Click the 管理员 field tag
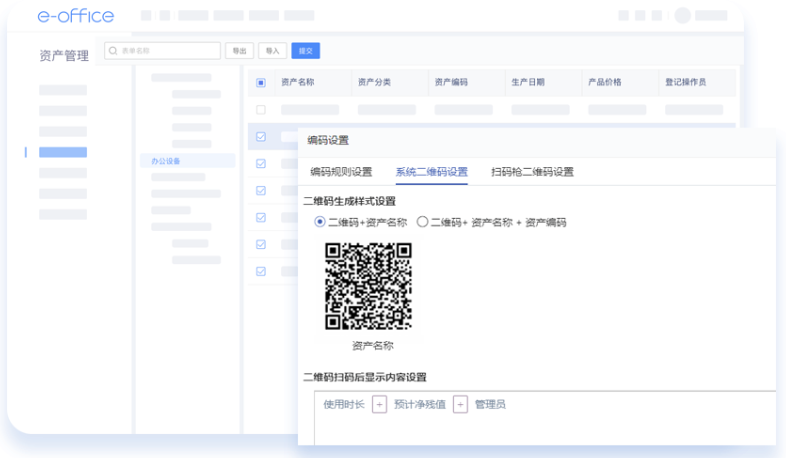The height and width of the screenshot is (458, 786). pyautogui.click(x=490, y=404)
